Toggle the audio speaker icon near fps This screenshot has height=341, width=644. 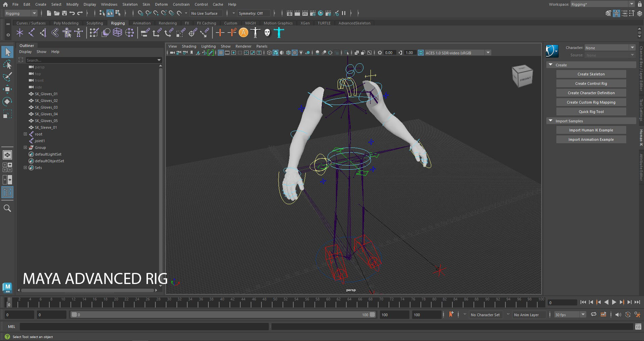pyautogui.click(x=618, y=315)
